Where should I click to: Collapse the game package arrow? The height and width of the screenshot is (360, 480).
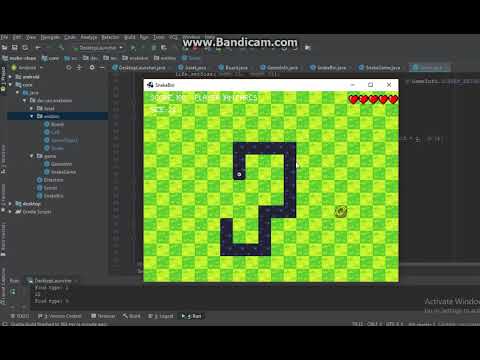point(32,156)
